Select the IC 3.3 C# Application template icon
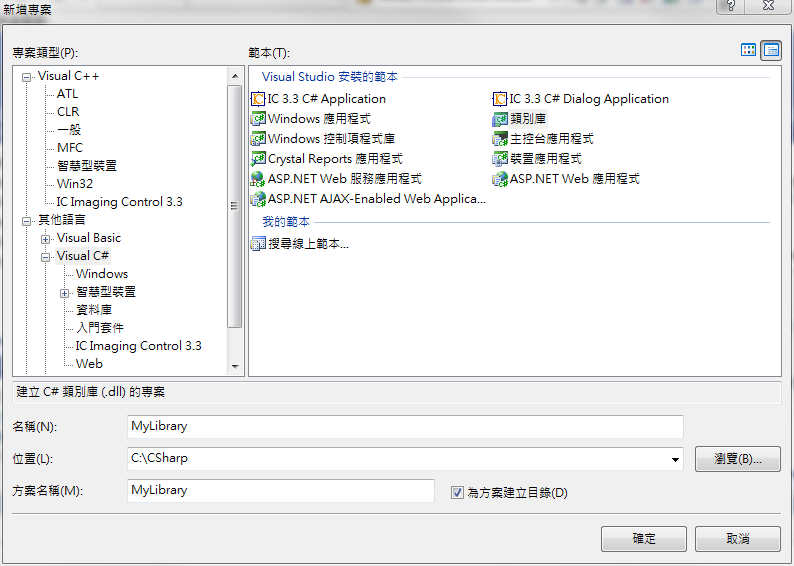 click(258, 99)
